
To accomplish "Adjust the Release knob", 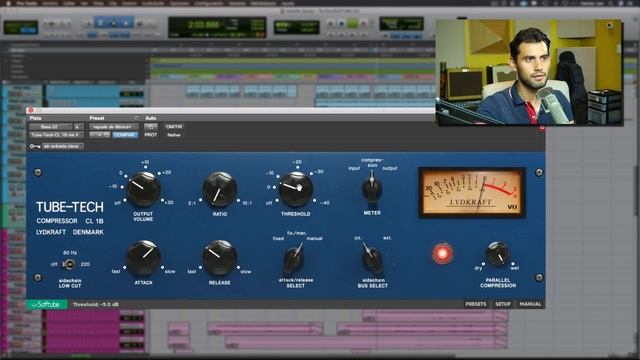I will click(220, 258).
